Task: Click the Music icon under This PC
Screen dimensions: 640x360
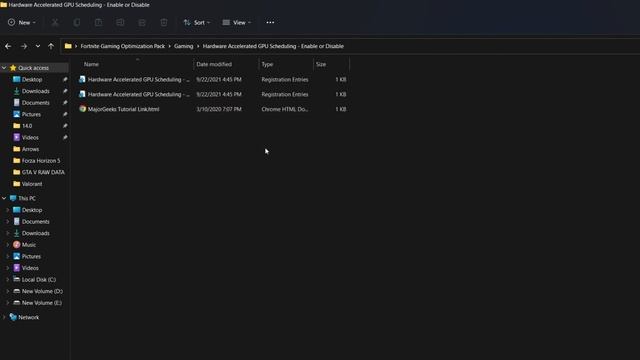Action: pyautogui.click(x=16, y=245)
